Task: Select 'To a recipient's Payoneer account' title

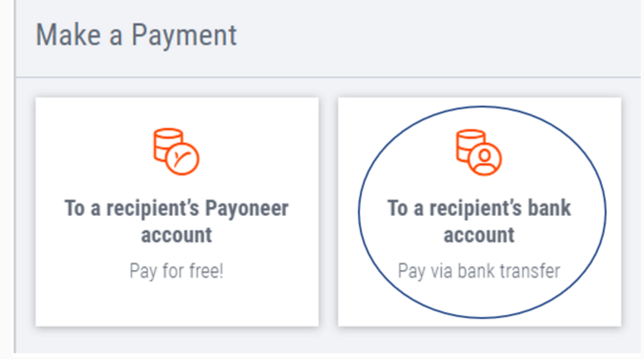Action: tap(177, 221)
